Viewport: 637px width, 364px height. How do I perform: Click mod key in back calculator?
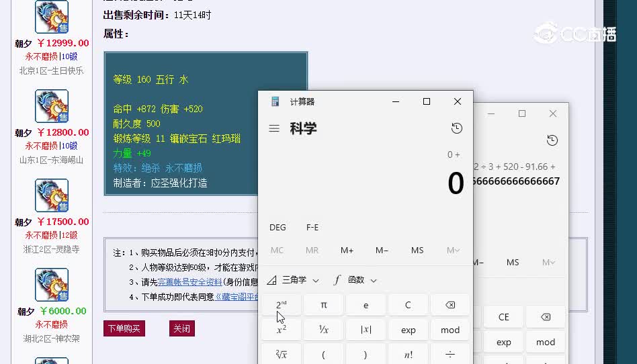pyautogui.click(x=546, y=342)
